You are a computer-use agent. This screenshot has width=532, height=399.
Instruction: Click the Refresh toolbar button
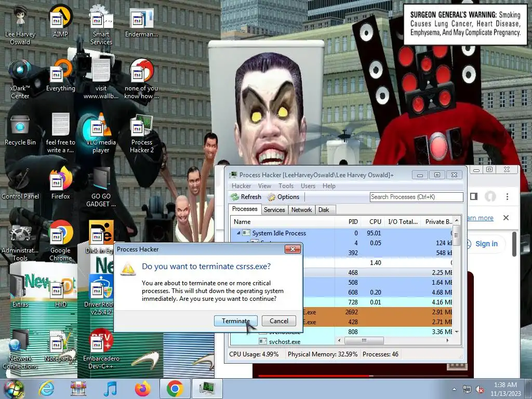246,197
